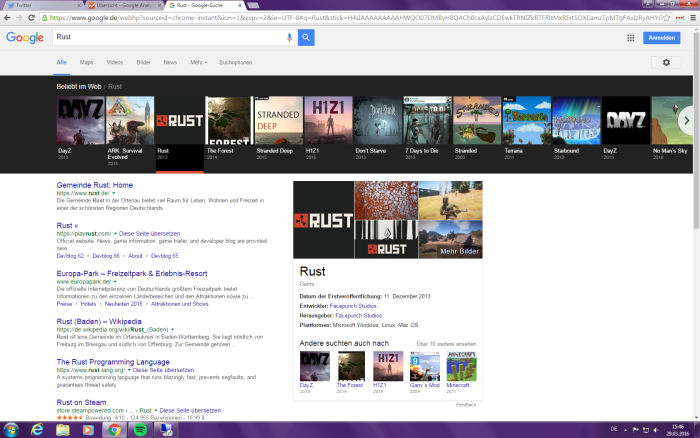Close the Rust - Google-Suche tab
Viewport: 700px width, 438px height.
240,5
